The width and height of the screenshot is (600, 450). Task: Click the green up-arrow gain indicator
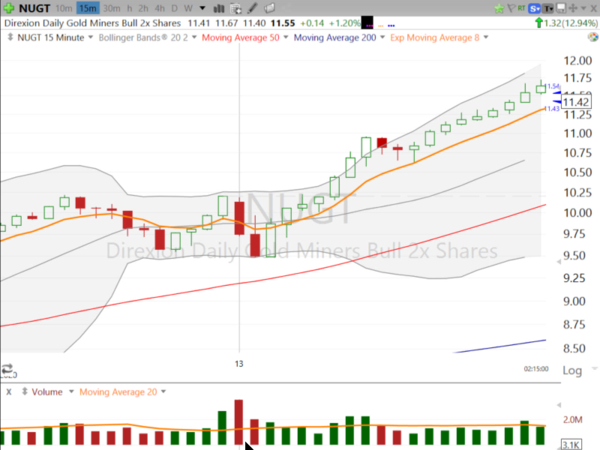pyautogui.click(x=539, y=23)
